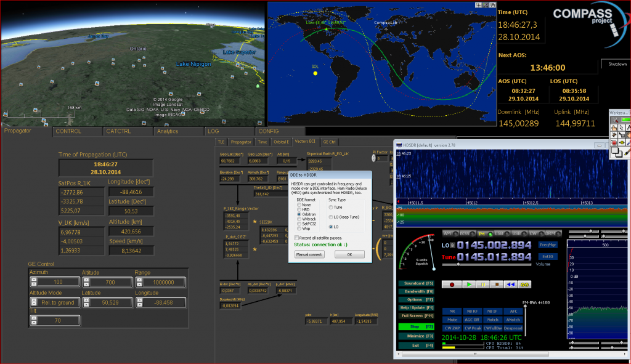Check Record all satellite passes
The image size is (631, 364).
click(297, 237)
